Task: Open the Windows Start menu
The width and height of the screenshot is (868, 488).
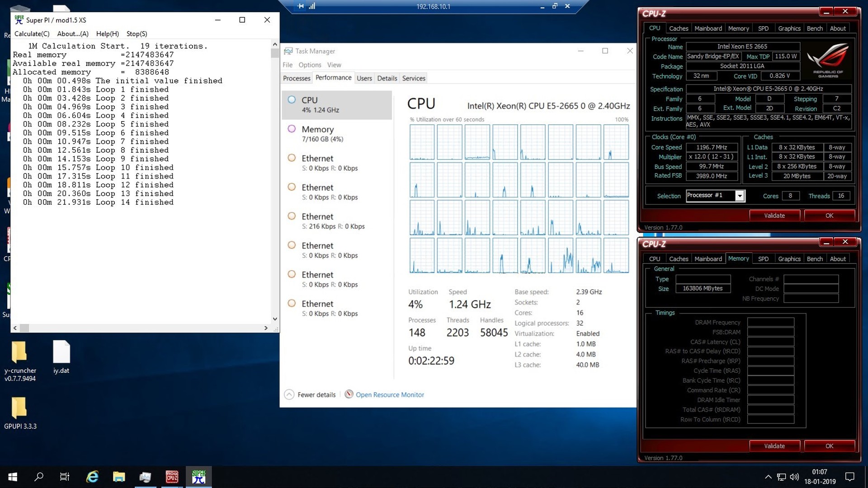Action: pyautogui.click(x=13, y=477)
